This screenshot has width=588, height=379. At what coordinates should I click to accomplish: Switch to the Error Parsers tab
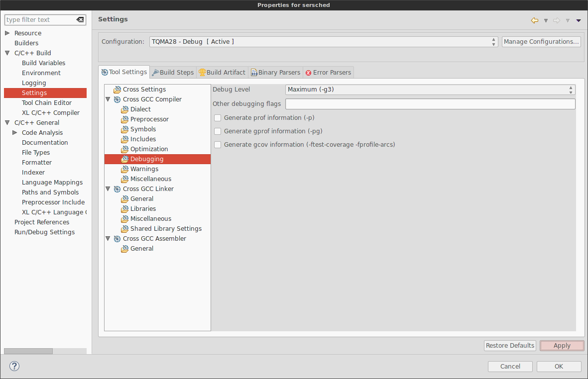pos(328,73)
